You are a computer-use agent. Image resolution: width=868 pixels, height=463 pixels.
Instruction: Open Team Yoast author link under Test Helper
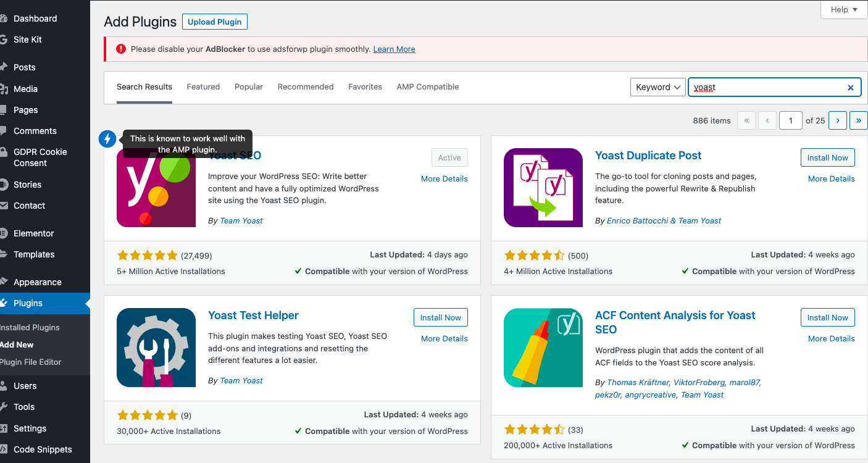[x=241, y=381]
